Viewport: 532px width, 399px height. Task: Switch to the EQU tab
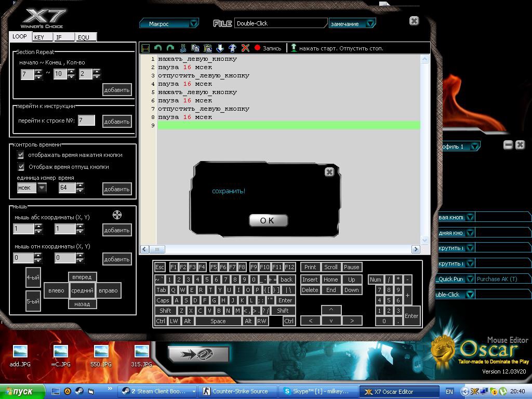pyautogui.click(x=86, y=37)
